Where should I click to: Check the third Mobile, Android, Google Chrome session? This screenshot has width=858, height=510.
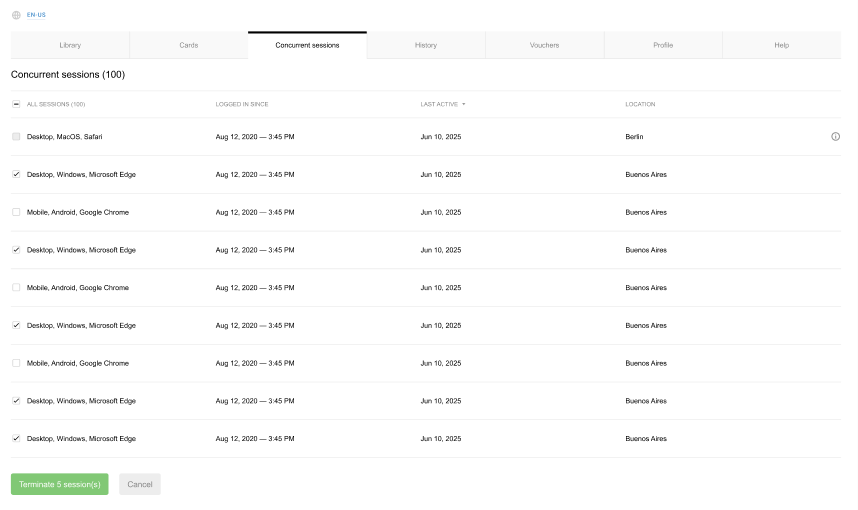(x=16, y=363)
